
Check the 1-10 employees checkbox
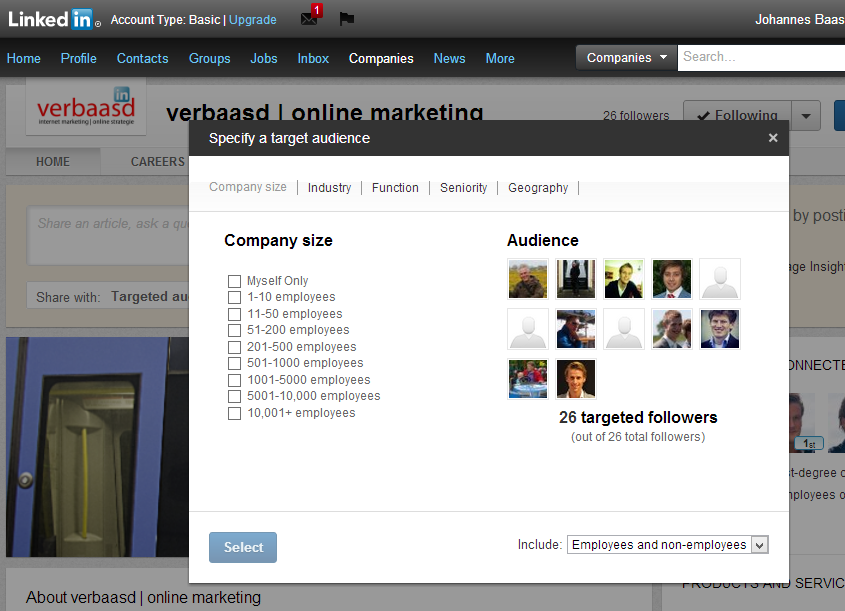(x=234, y=297)
